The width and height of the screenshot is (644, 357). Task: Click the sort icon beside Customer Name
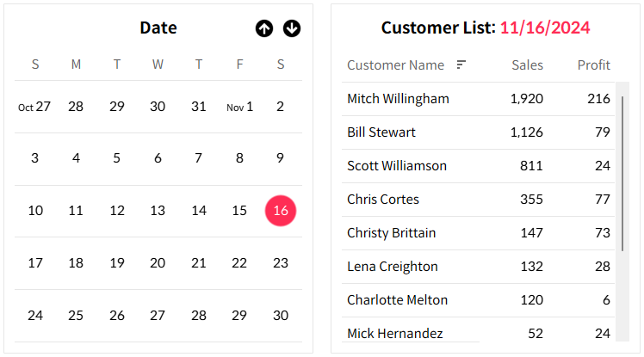click(461, 65)
